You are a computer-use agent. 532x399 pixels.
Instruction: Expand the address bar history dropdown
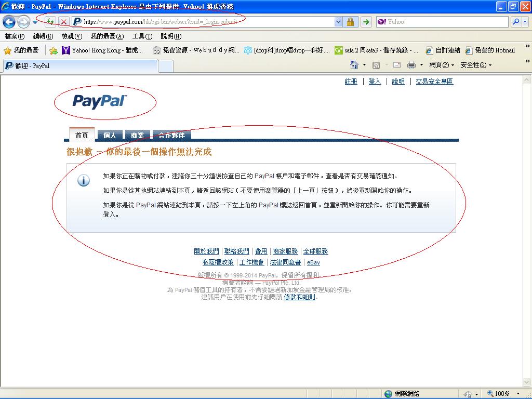pos(338,22)
